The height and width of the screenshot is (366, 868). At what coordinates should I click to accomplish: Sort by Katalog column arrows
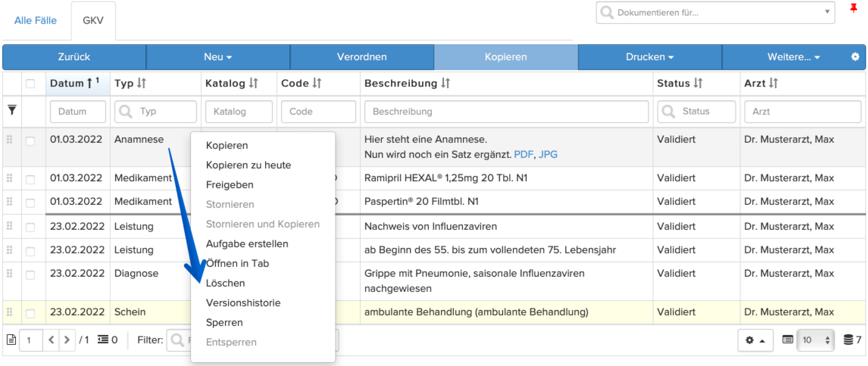(253, 83)
